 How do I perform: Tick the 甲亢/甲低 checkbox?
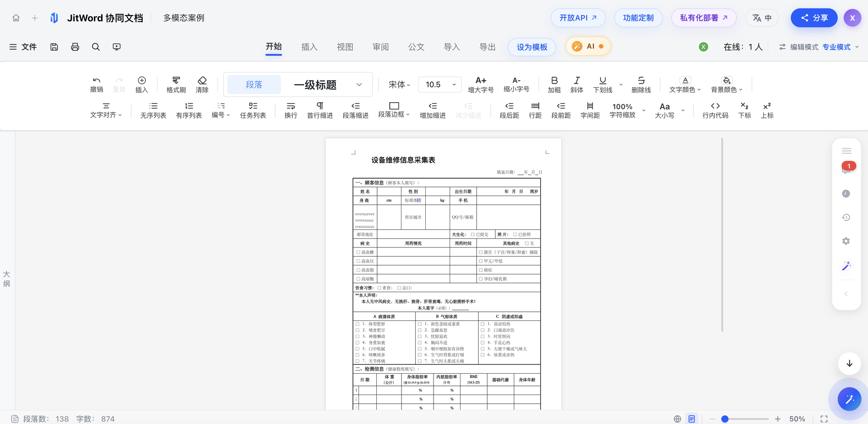[481, 261]
